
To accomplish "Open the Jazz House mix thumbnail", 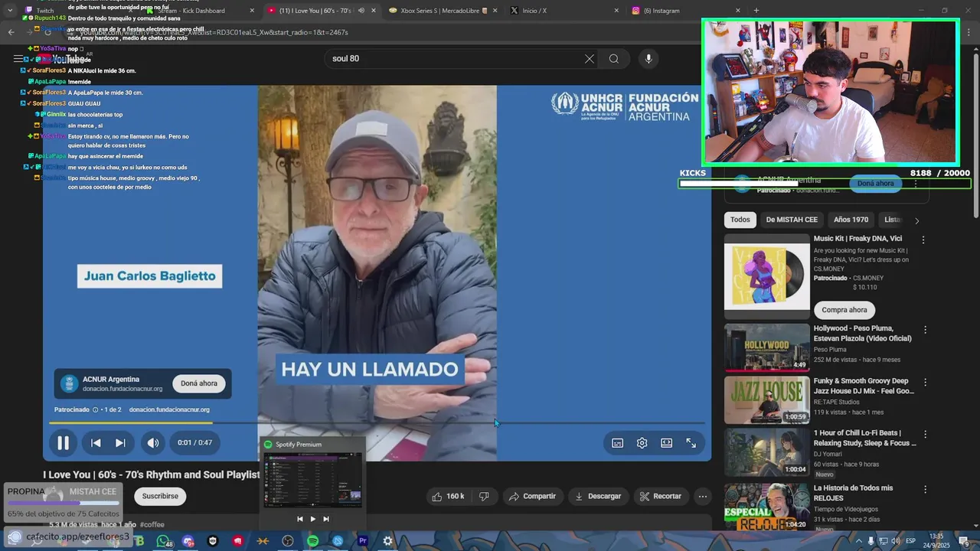I will click(766, 399).
